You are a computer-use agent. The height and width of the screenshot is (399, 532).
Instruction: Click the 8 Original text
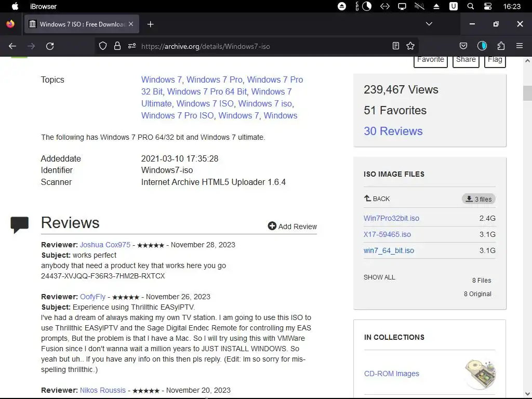[x=477, y=294]
